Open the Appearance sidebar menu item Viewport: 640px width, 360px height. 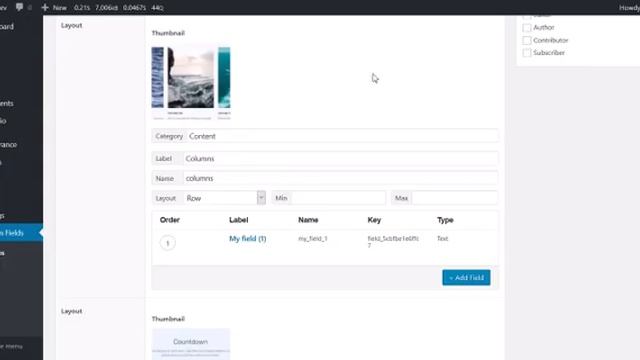coord(8,145)
